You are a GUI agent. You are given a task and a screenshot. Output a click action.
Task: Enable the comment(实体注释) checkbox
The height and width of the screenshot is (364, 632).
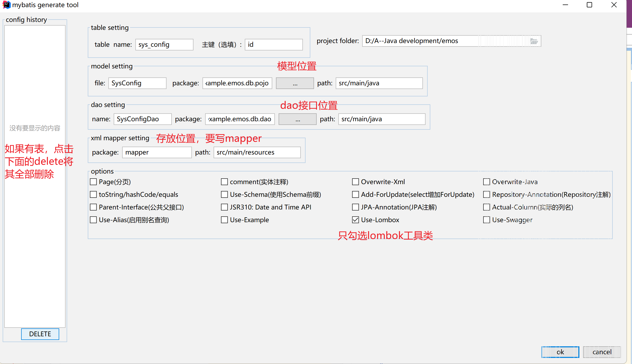[224, 182]
